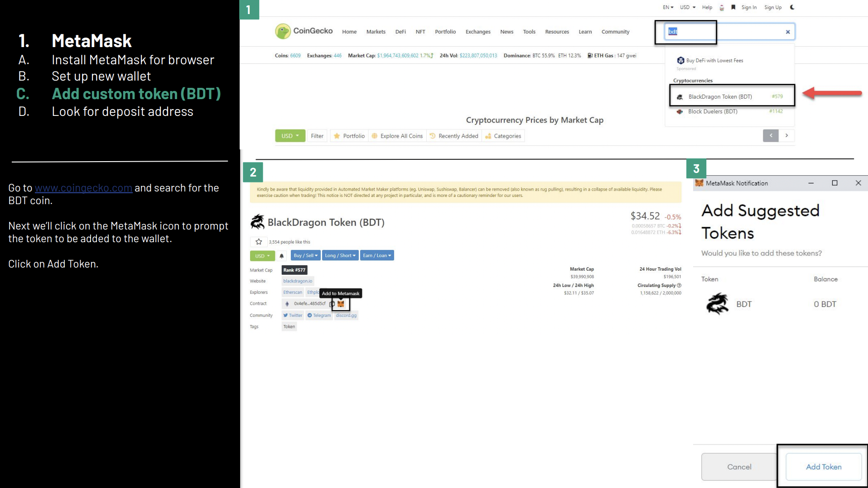Click the candy jar icon in top bar
The image size is (868, 488).
pos(722,8)
